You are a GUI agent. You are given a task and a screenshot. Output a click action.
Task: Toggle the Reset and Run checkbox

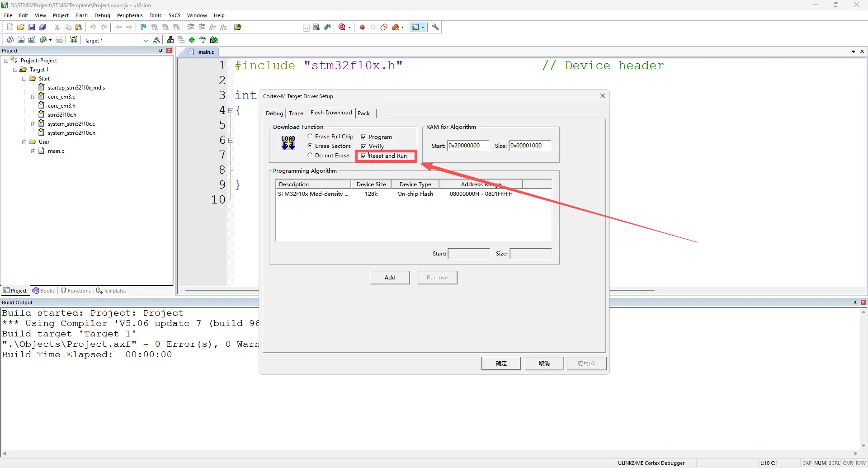[363, 156]
